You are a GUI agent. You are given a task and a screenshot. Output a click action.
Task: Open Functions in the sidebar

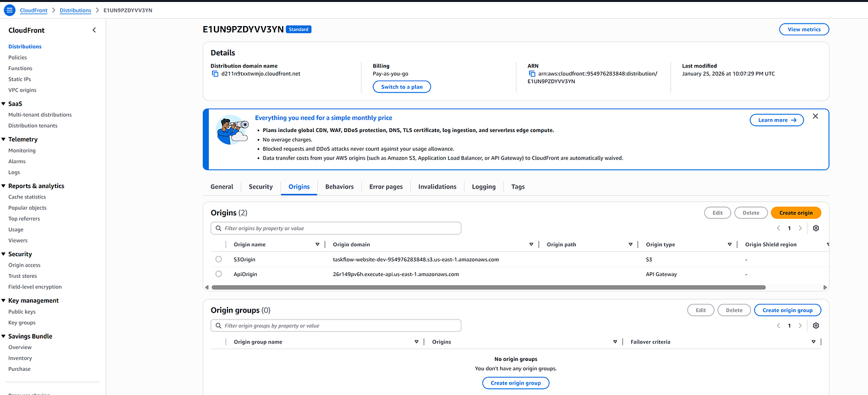point(20,68)
